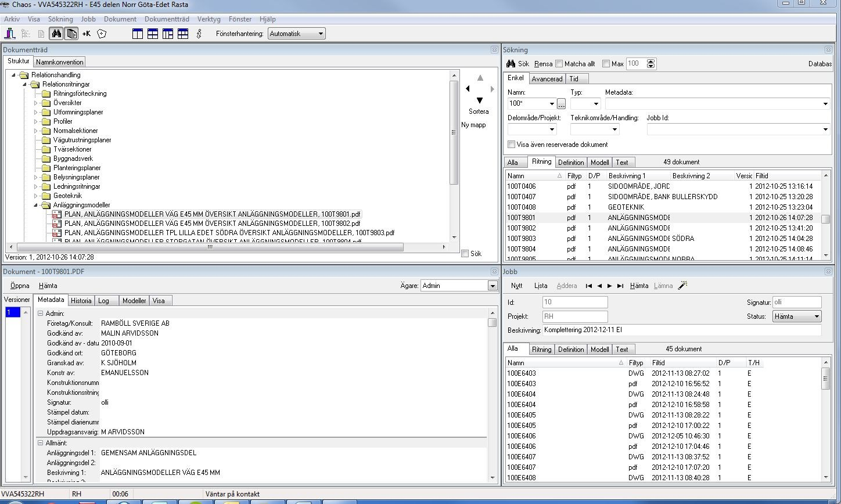Collapse the Allmänt metadata section

(41, 443)
